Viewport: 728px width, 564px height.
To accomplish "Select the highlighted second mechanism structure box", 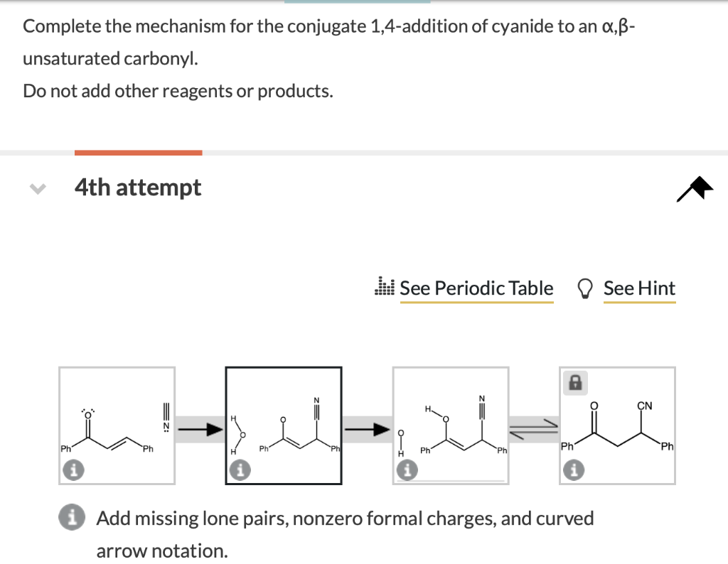I will click(283, 425).
